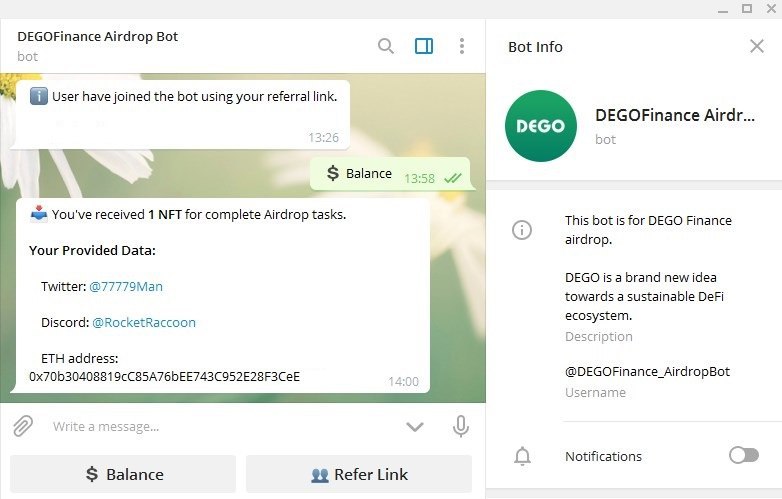Open the three-dot chat options menu
Viewport: 782px width, 499px height.
pos(462,46)
